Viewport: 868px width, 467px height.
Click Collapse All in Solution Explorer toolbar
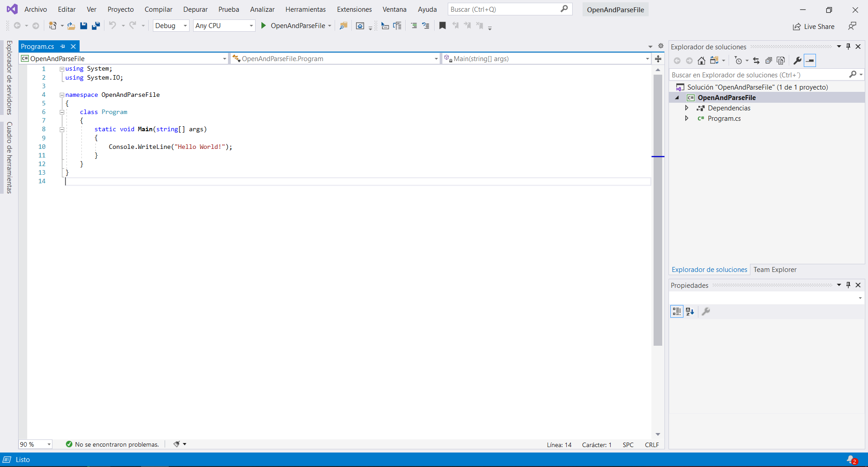coord(768,61)
